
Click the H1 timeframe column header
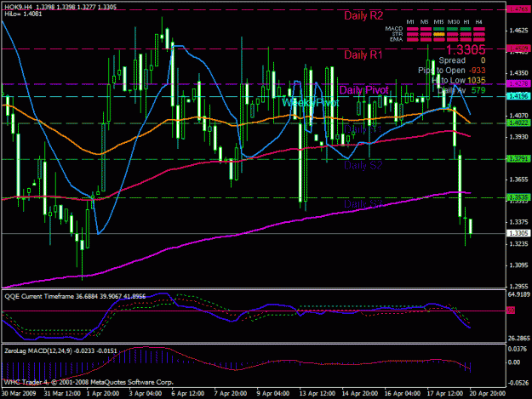(x=466, y=22)
